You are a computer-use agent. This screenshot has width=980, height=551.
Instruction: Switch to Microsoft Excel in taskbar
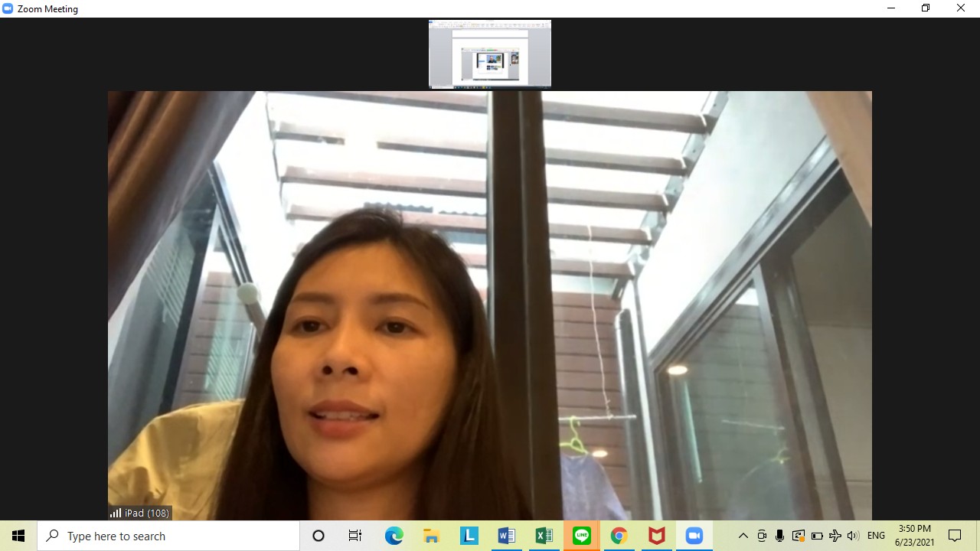tap(544, 536)
